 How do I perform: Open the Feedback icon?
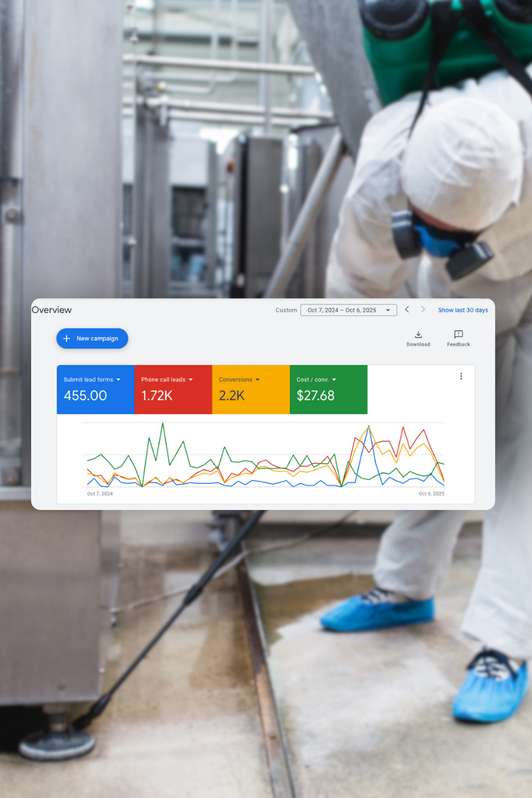pos(458,335)
